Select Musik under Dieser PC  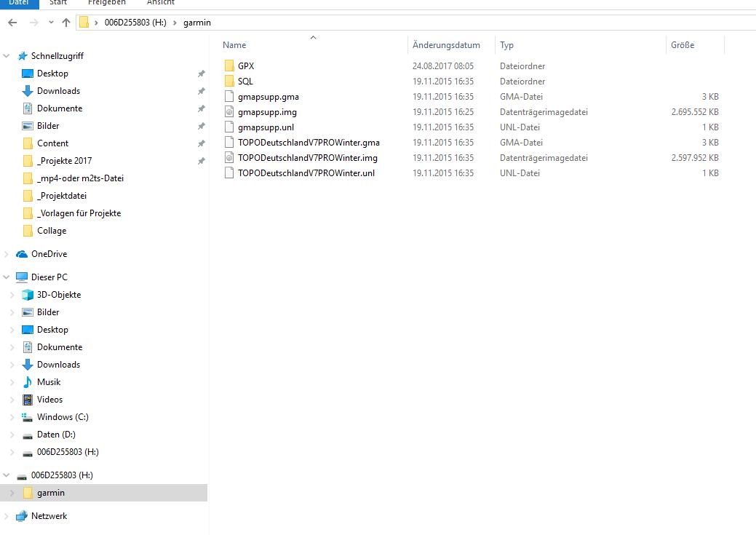[49, 382]
